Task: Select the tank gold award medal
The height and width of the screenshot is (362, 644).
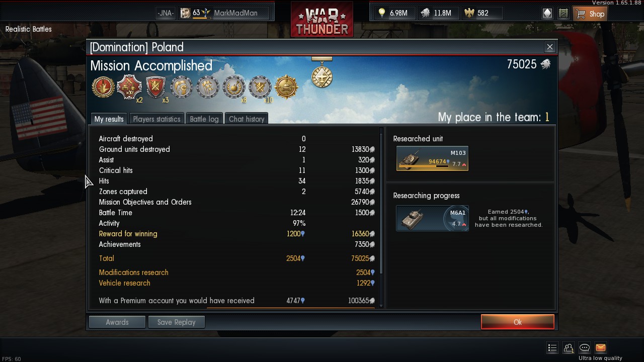Action: [x=286, y=87]
